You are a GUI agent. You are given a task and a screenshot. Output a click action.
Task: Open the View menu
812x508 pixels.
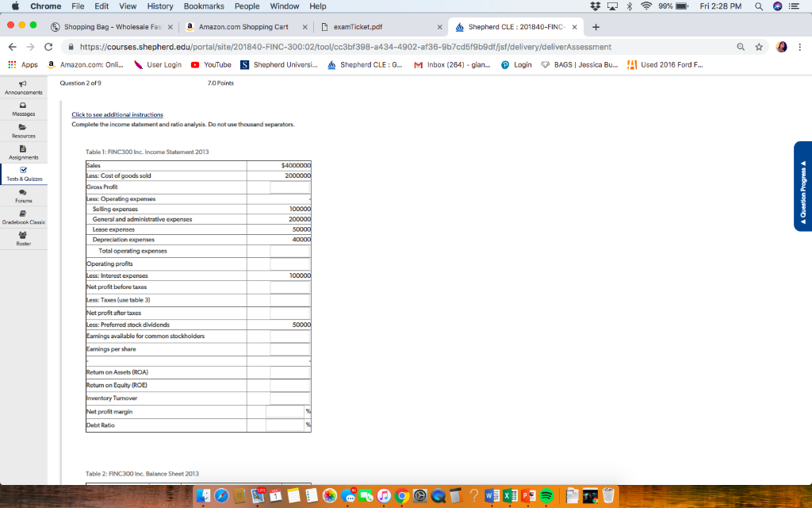click(x=128, y=6)
